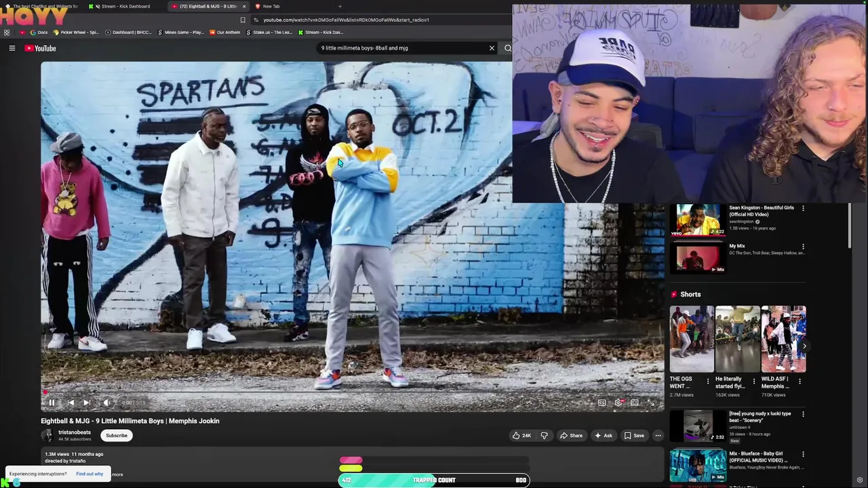Click the recommendations sidebar scrollbar

pyautogui.click(x=850, y=226)
